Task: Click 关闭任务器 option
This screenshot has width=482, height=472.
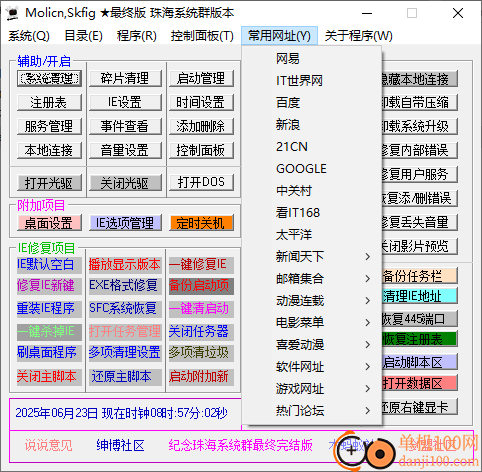Action: pos(201,331)
